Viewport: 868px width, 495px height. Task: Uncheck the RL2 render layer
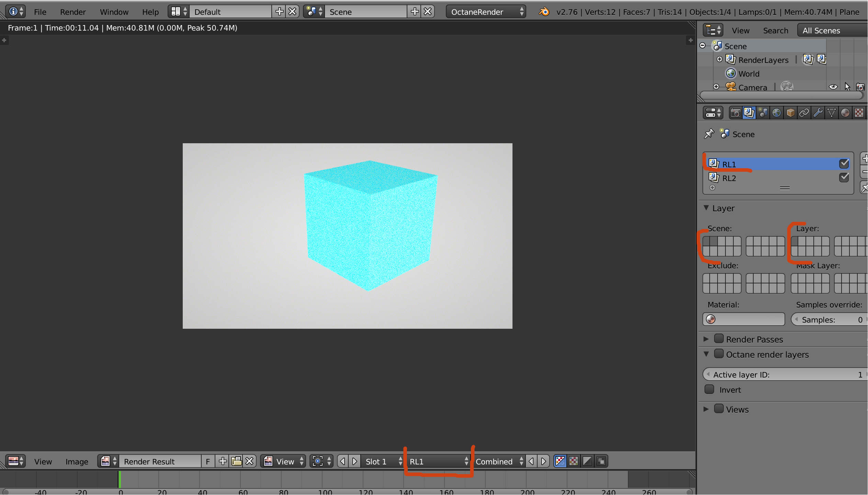(844, 178)
